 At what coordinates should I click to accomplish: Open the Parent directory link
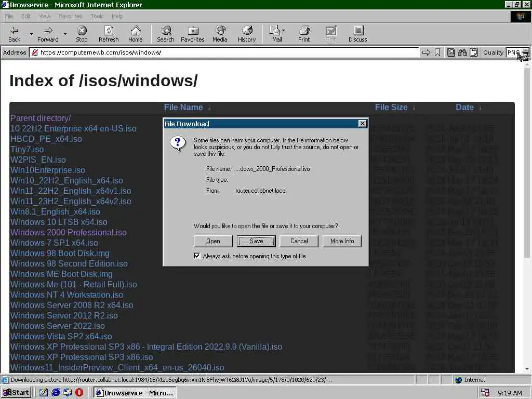41,118
